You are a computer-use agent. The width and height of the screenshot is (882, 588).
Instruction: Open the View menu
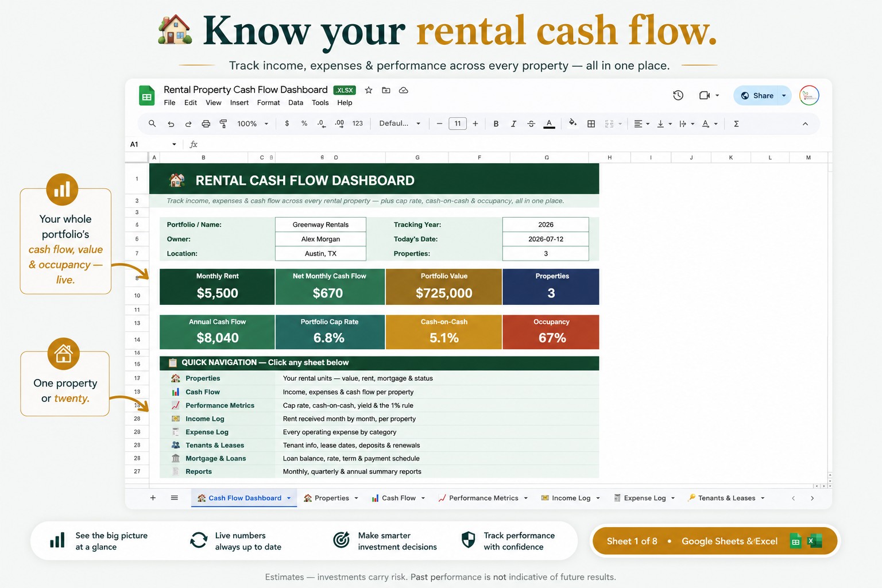214,103
